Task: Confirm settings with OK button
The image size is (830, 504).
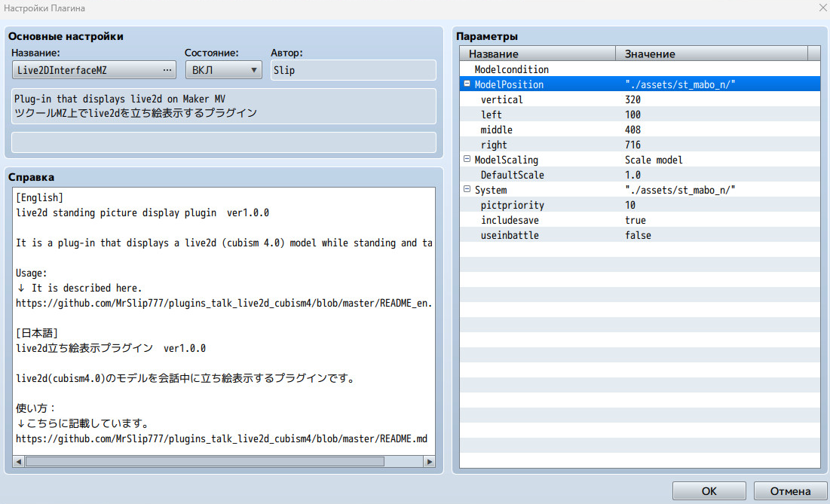Action: (x=709, y=491)
